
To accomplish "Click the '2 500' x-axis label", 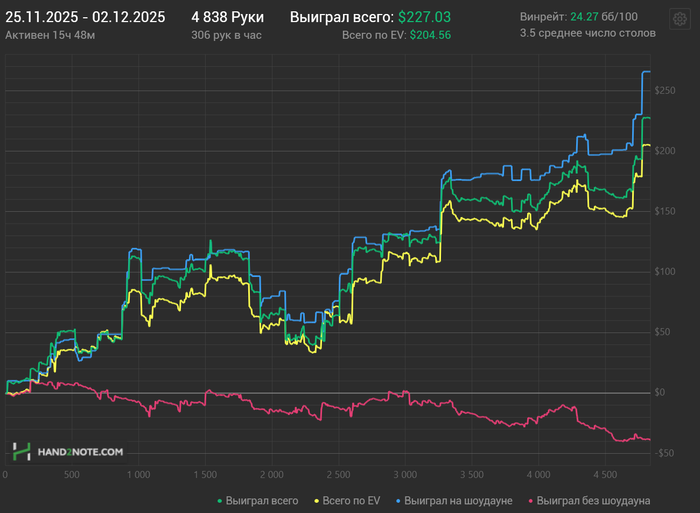I will point(338,475).
